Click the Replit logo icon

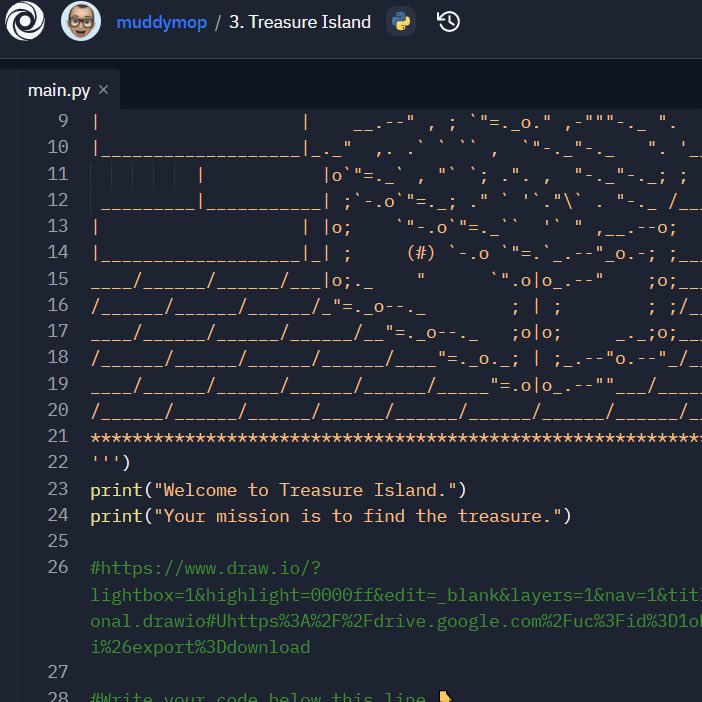click(25, 21)
